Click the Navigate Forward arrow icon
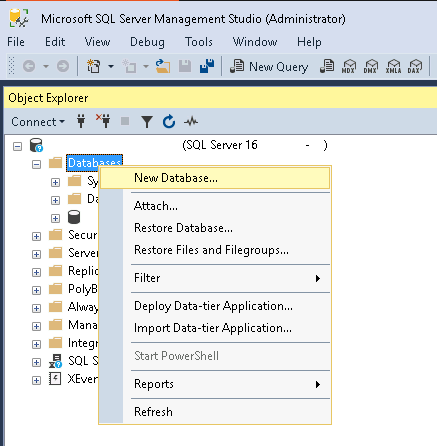This screenshot has width=437, height=446. point(63,66)
